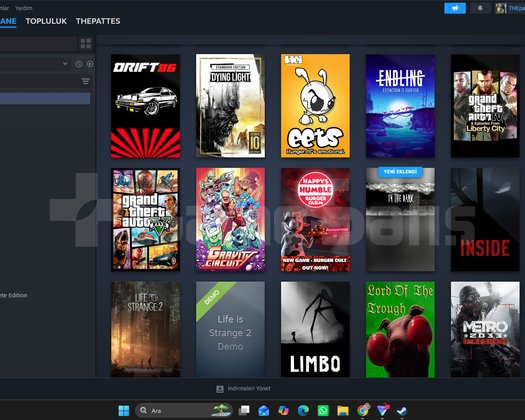Click the recent activity clock filter icon
The height and width of the screenshot is (420, 525).
coord(79,64)
